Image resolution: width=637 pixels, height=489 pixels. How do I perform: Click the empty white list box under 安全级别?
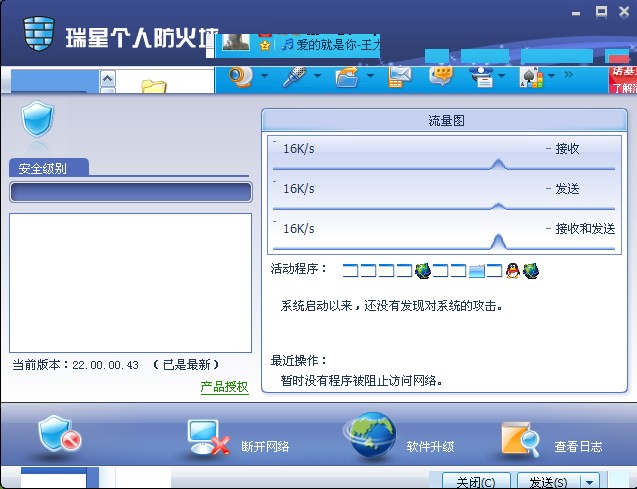pyautogui.click(x=130, y=283)
